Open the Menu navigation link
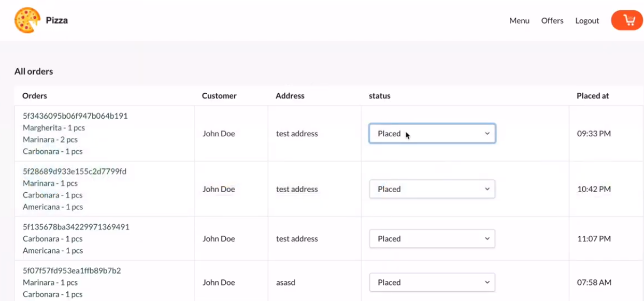The width and height of the screenshot is (644, 301). pos(519,21)
